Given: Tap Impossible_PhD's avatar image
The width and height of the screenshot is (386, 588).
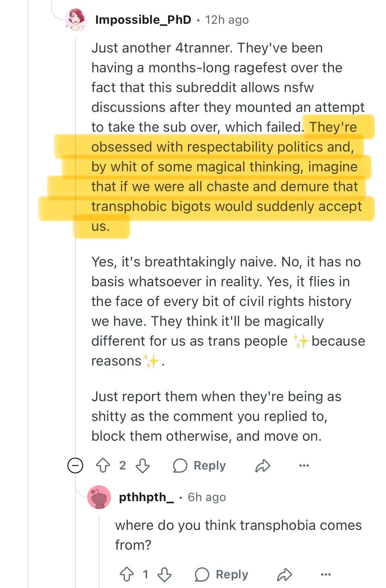Looking at the screenshot, I should [76, 20].
